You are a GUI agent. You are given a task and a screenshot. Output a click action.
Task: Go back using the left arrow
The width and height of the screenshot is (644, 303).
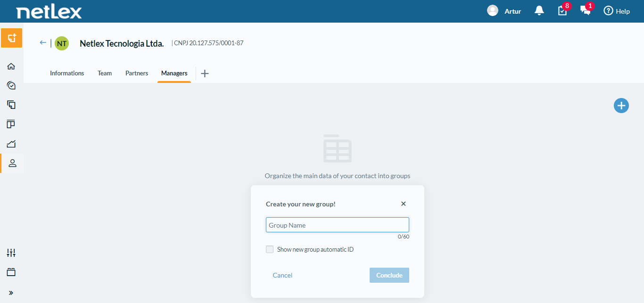(x=43, y=43)
